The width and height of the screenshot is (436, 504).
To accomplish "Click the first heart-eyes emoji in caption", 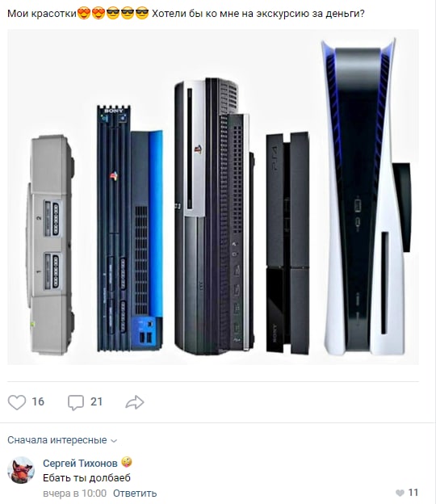I will click(x=84, y=14).
